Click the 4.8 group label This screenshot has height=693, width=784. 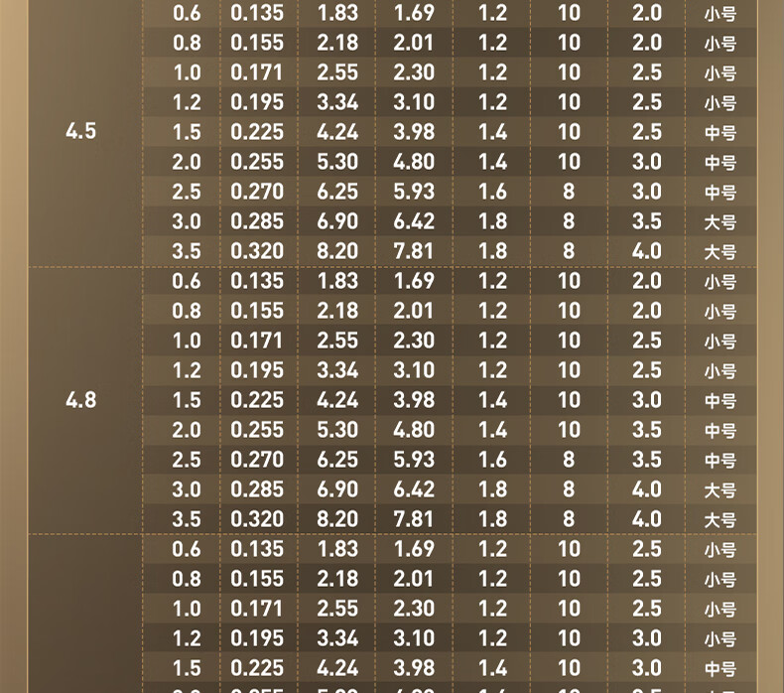tap(80, 400)
